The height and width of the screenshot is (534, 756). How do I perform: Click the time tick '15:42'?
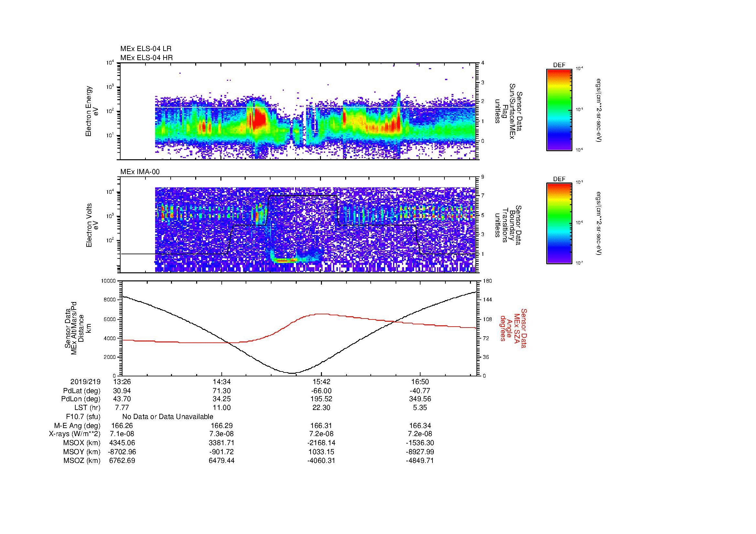(x=321, y=382)
